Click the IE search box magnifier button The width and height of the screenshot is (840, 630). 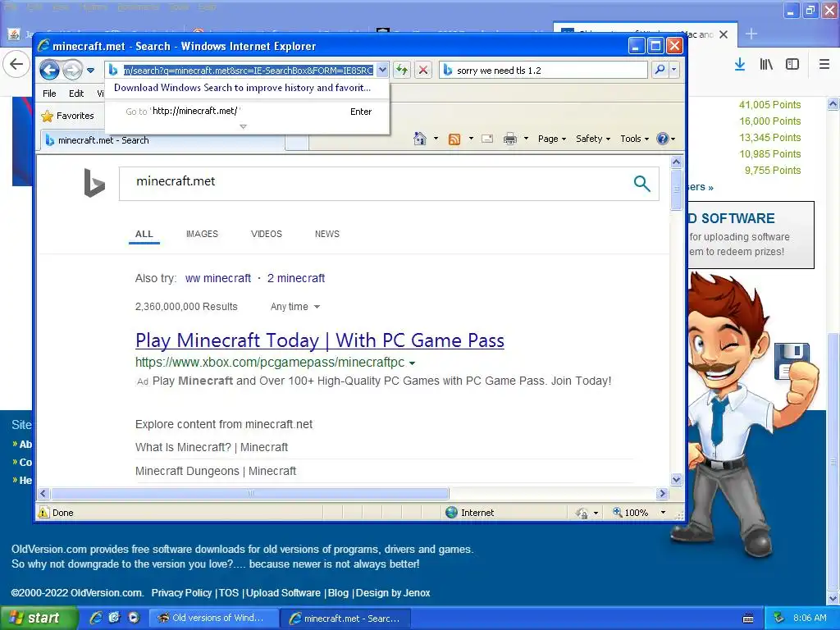point(660,70)
